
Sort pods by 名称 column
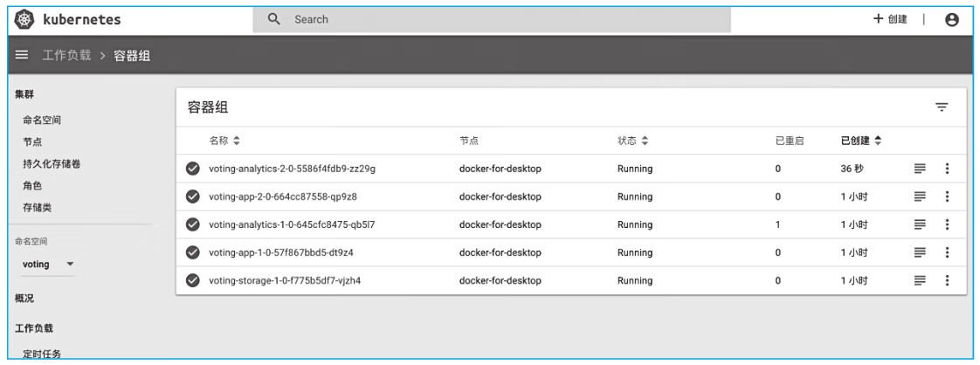pos(224,141)
